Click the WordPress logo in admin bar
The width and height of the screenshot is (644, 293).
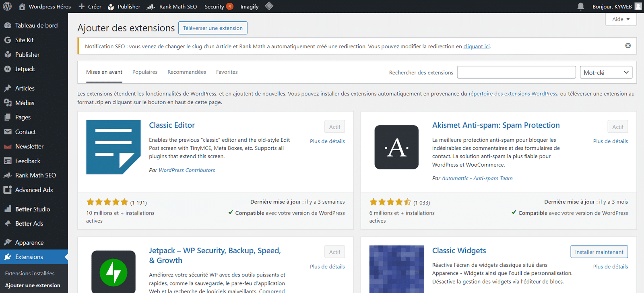7,6
